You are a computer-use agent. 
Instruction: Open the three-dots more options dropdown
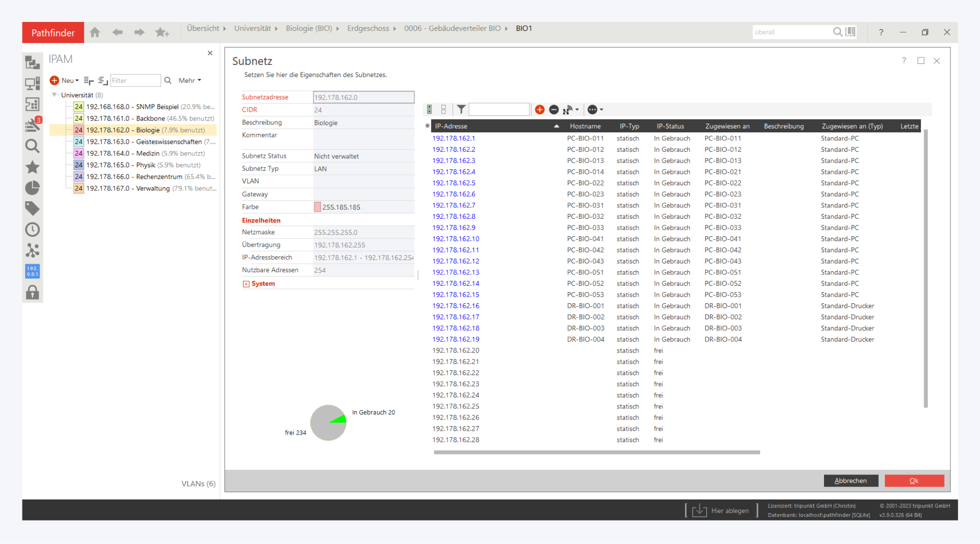click(x=594, y=109)
